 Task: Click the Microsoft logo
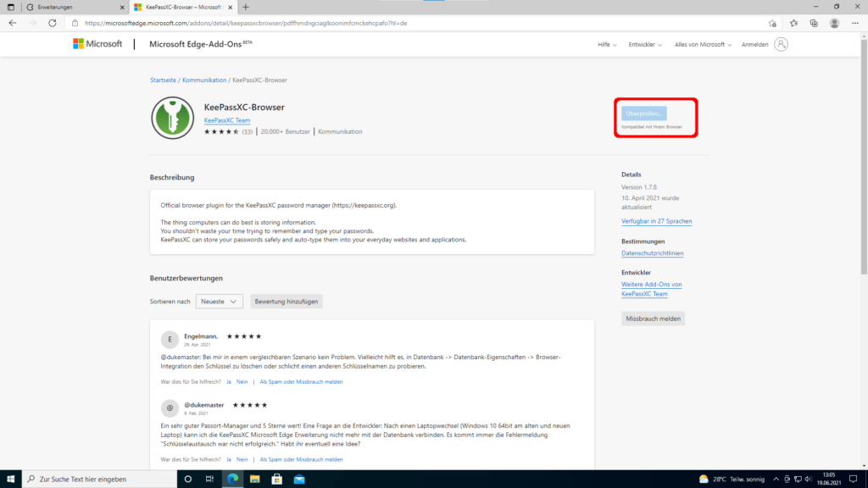point(97,44)
